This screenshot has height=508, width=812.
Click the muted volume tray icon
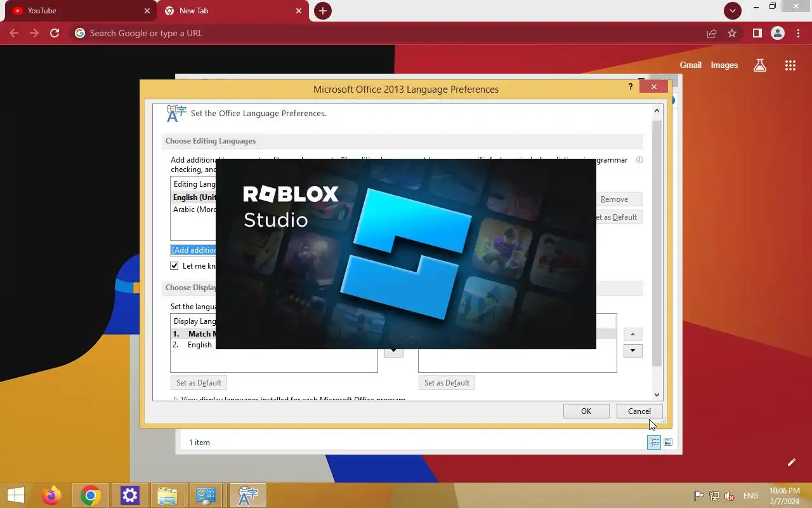730,496
